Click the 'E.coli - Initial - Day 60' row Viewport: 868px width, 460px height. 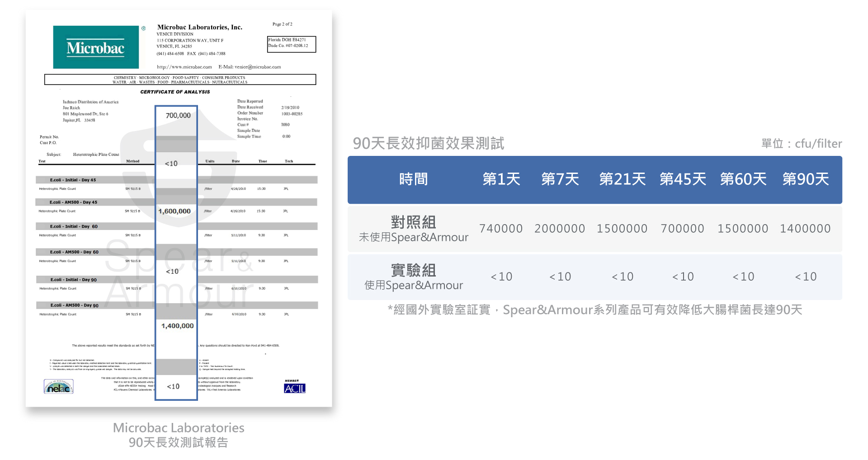[177, 226]
